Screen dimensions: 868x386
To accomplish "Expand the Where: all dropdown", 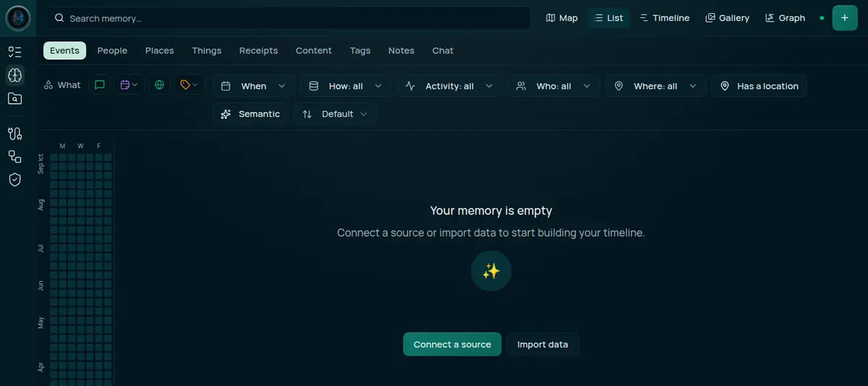I will point(655,86).
